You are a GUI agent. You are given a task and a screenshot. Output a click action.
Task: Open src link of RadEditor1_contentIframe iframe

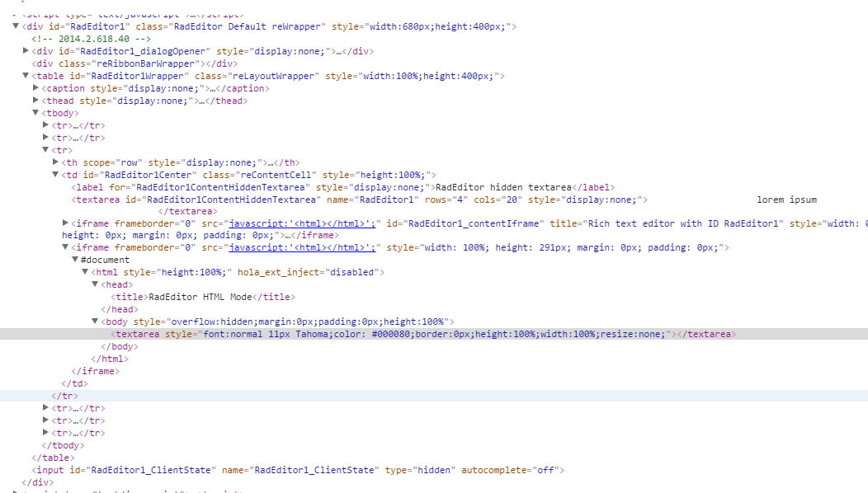coord(302,223)
